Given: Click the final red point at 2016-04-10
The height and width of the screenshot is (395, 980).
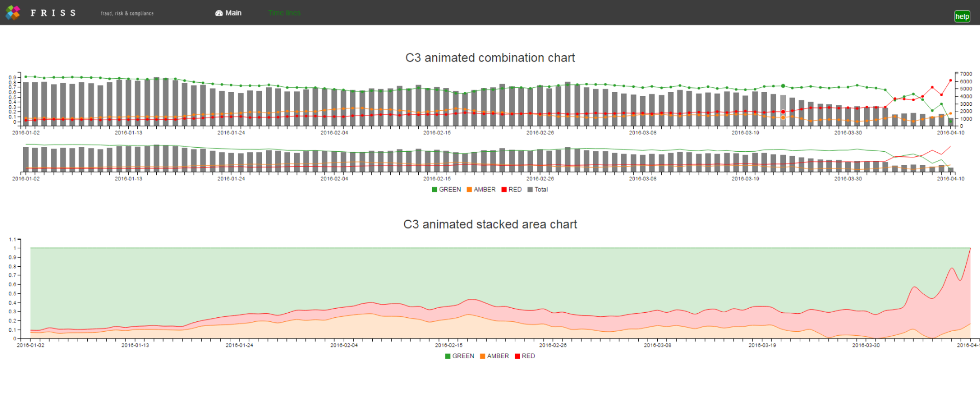Looking at the screenshot, I should (x=950, y=80).
